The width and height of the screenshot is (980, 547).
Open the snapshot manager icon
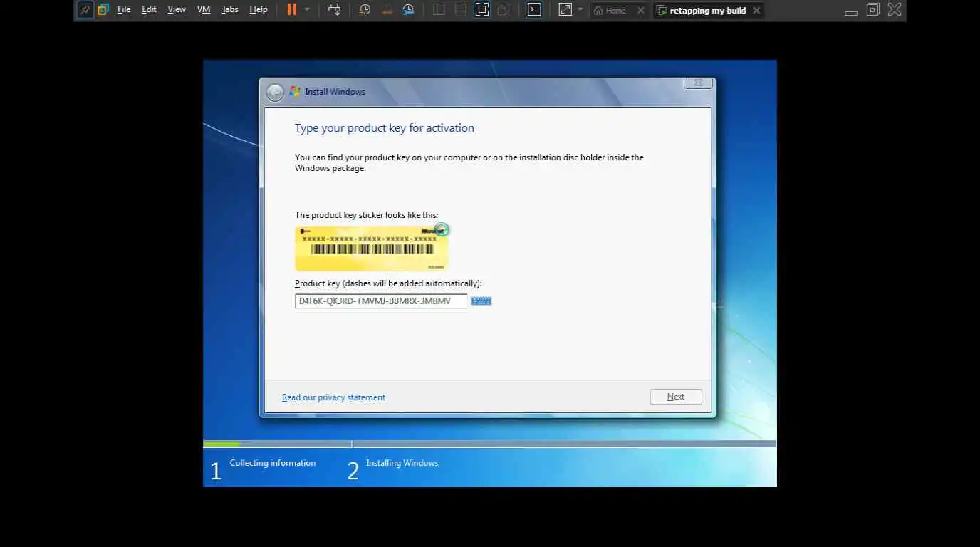408,10
